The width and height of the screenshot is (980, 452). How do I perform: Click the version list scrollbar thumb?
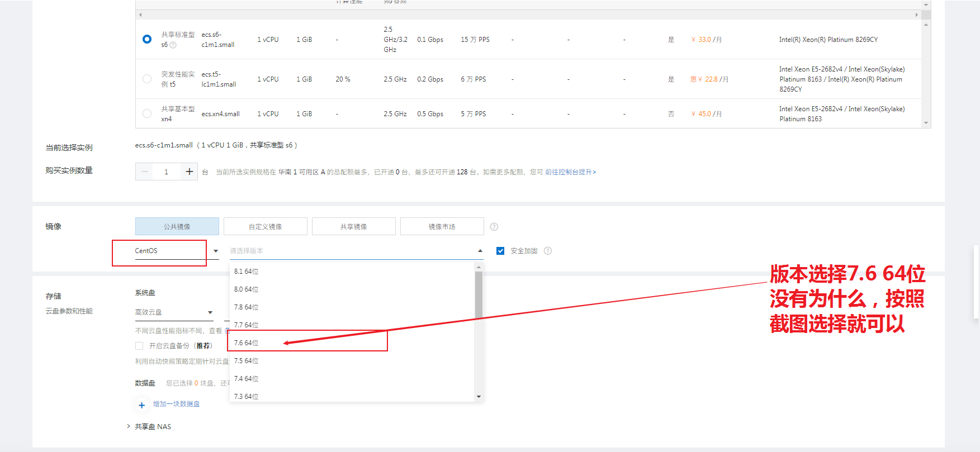(x=479, y=294)
